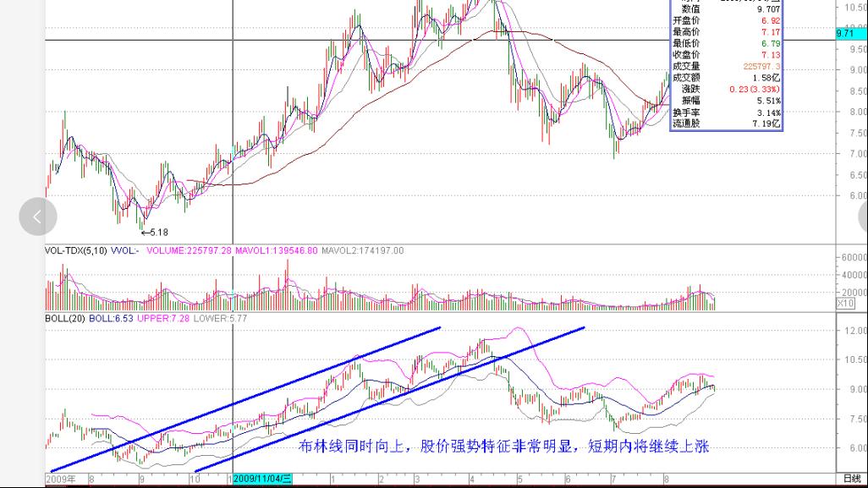868x488 pixels.
Task: Click 40000 on the volume axis
Action: pyautogui.click(x=854, y=275)
